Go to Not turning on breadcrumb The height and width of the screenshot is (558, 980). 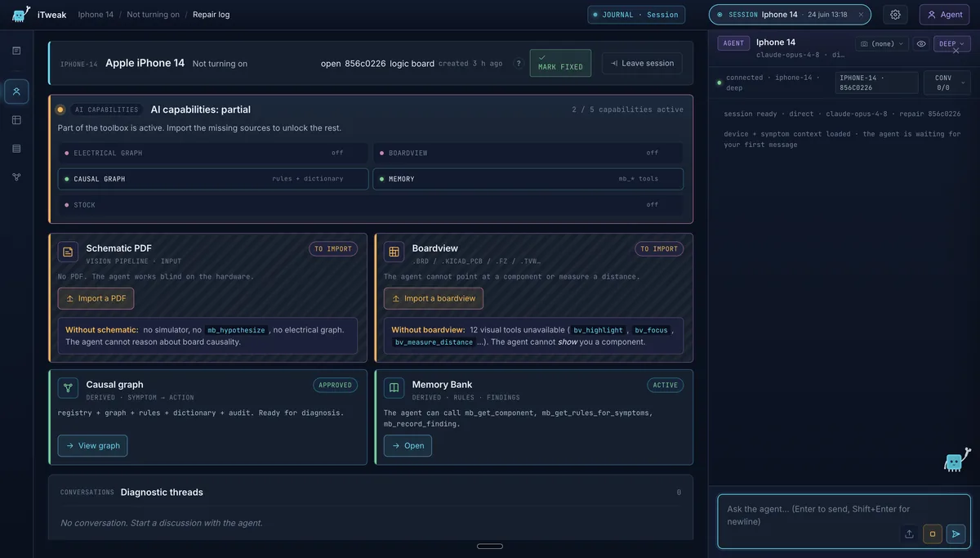(153, 15)
